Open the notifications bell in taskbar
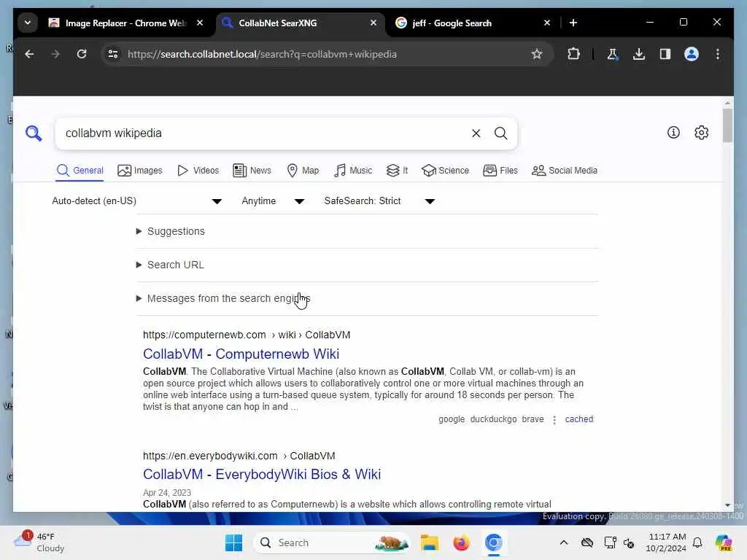The image size is (747, 560). [697, 542]
